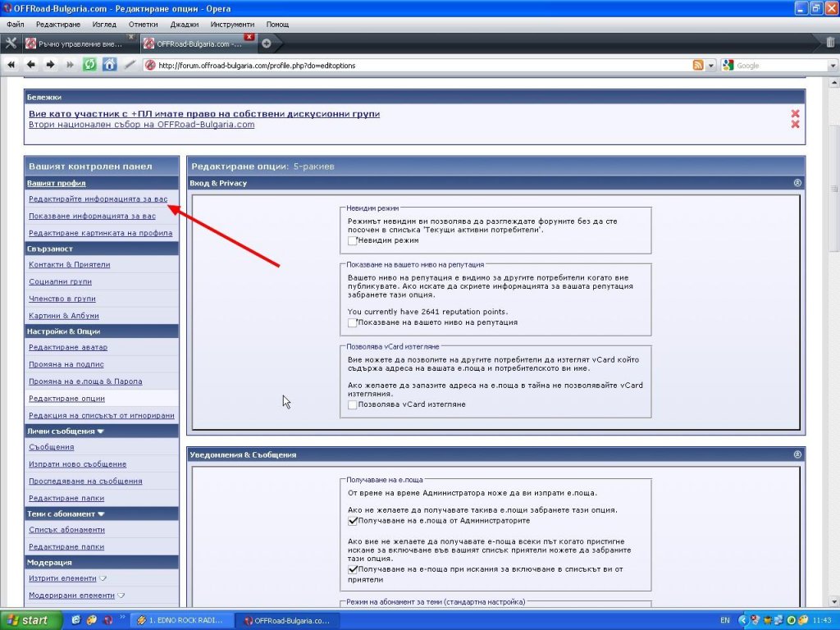Go back with the Back arrow
This screenshot has height=630, width=840.
[31, 65]
